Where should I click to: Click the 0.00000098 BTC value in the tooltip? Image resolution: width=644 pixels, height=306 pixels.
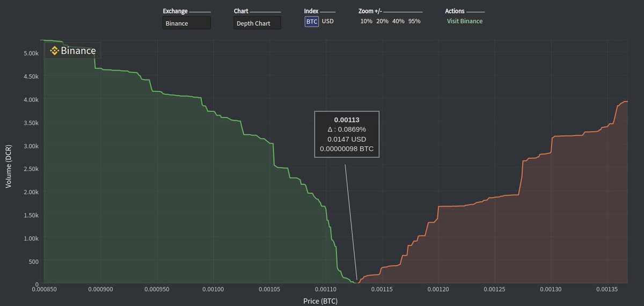pyautogui.click(x=347, y=149)
